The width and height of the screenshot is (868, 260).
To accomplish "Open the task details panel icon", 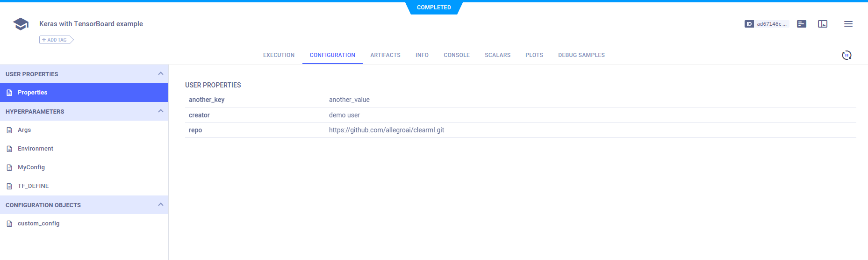I will point(802,24).
